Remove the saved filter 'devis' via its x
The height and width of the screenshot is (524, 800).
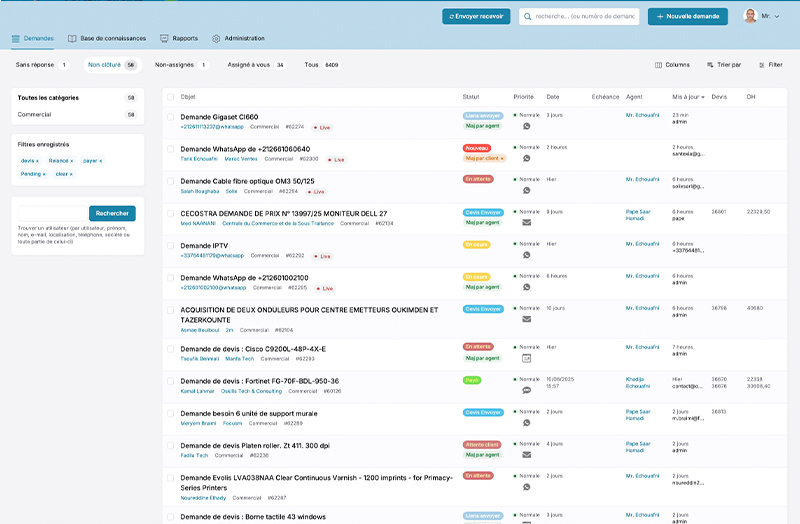pyautogui.click(x=38, y=160)
